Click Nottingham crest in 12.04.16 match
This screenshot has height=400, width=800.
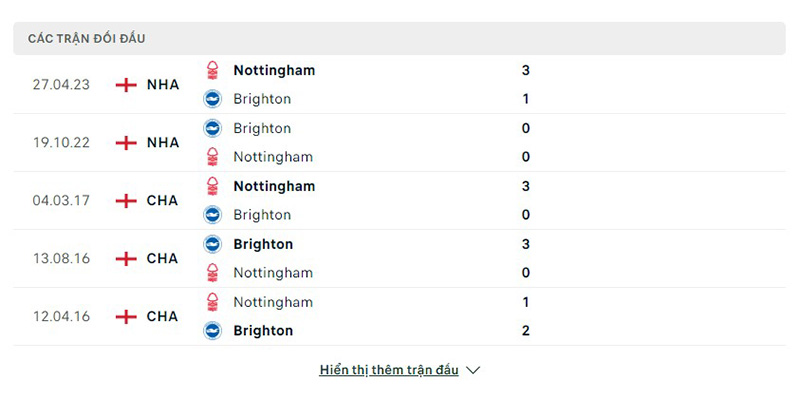tap(212, 302)
